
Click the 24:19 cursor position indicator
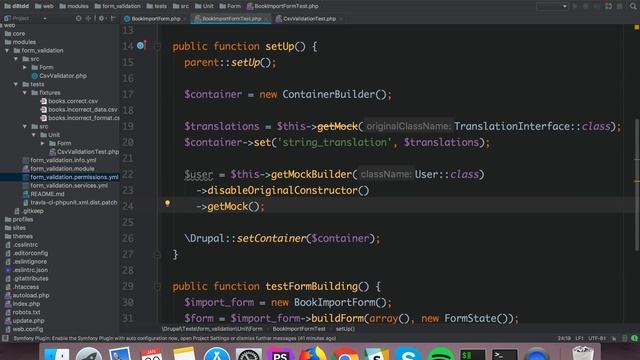coord(564,338)
